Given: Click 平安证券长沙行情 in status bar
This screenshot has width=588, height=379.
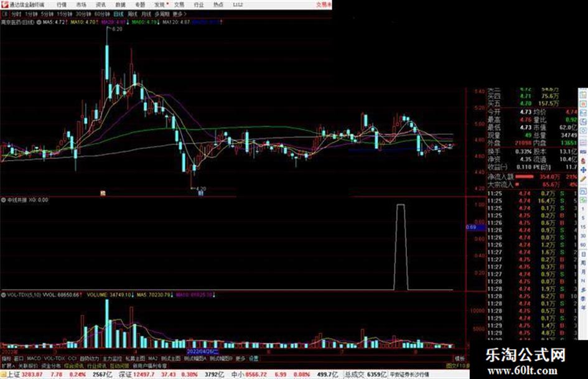Looking at the screenshot, I should click(409, 374).
